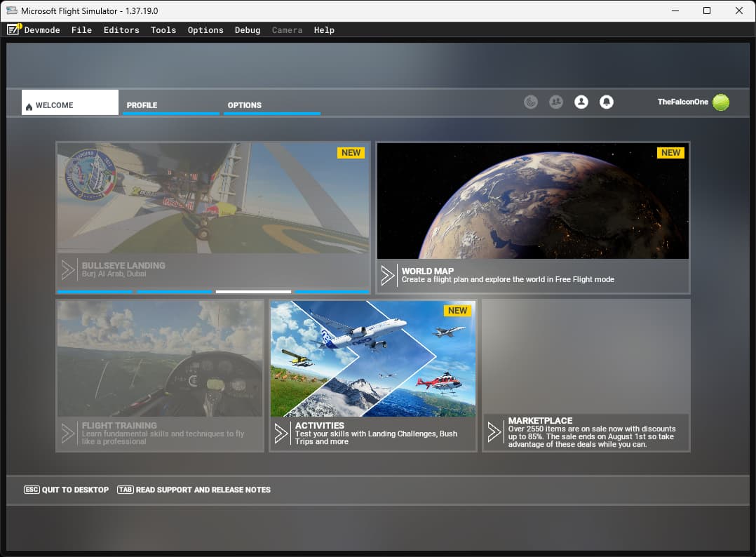This screenshot has width=756, height=557.
Task: Click the ESC key icon in the footer
Action: pyautogui.click(x=32, y=490)
